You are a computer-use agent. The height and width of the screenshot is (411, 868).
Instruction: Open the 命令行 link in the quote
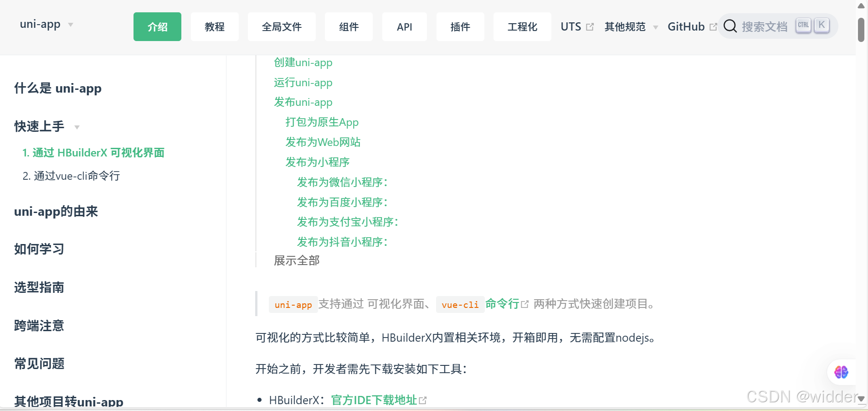502,304
